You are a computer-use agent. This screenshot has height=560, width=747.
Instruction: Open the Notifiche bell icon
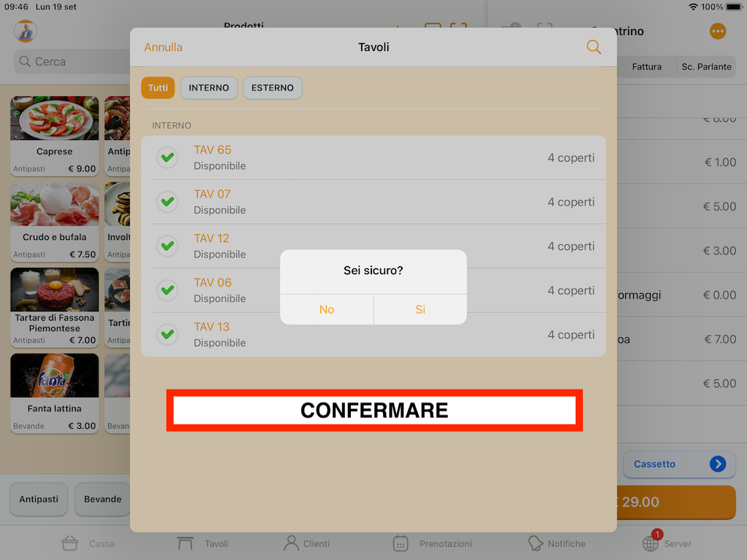[x=535, y=542]
